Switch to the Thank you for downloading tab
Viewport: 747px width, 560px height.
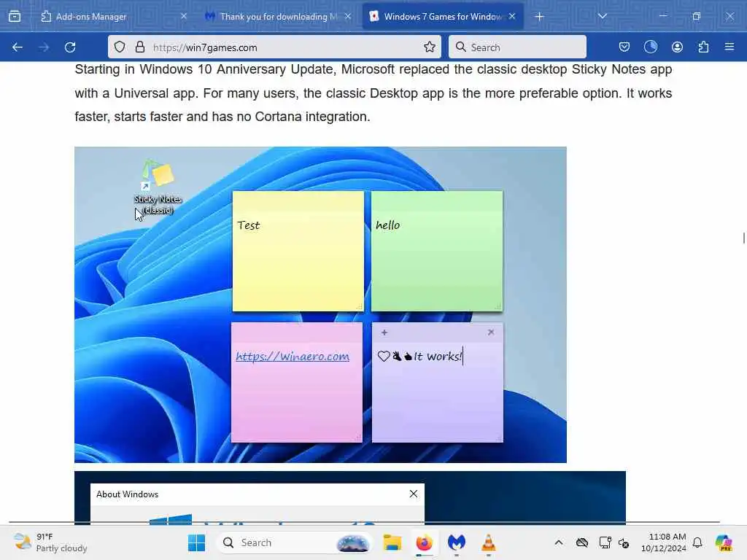(x=279, y=17)
